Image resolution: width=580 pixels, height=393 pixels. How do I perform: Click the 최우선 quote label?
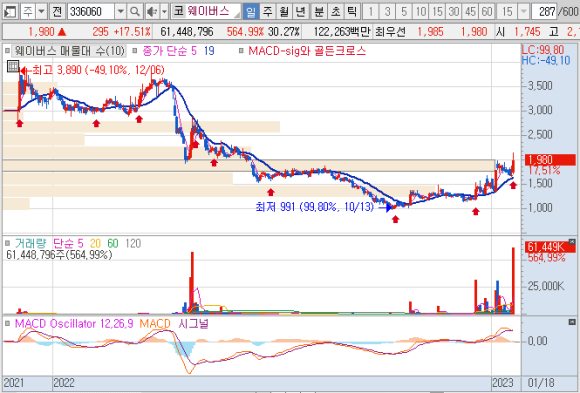pos(390,32)
